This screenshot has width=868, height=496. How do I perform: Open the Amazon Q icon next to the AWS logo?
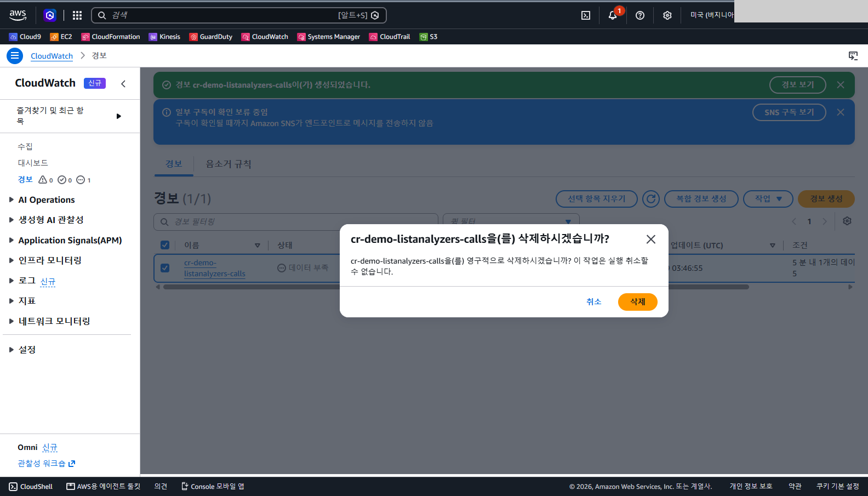50,15
